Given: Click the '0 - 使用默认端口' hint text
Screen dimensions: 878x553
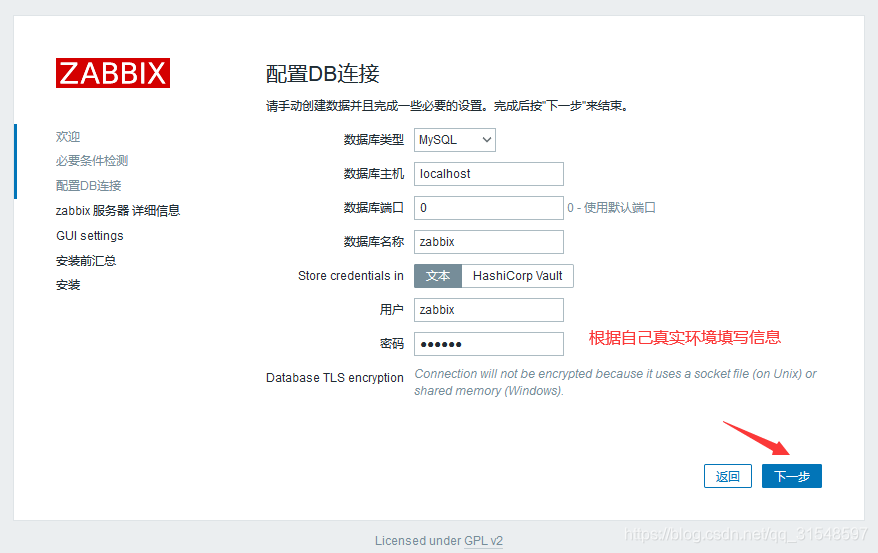Looking at the screenshot, I should coord(611,208).
